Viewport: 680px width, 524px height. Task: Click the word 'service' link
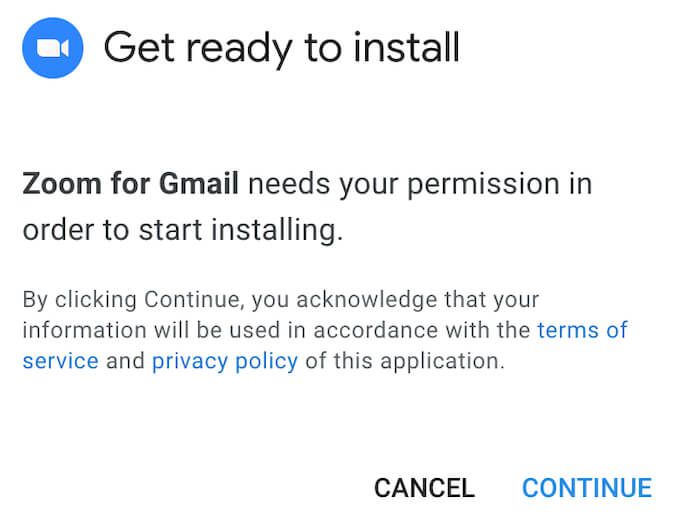(61, 361)
